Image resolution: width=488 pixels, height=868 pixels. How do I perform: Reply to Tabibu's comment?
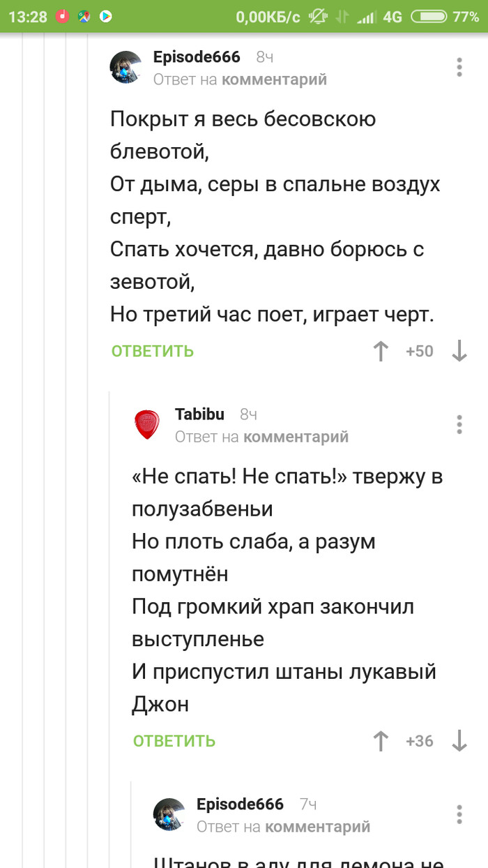pos(174,741)
